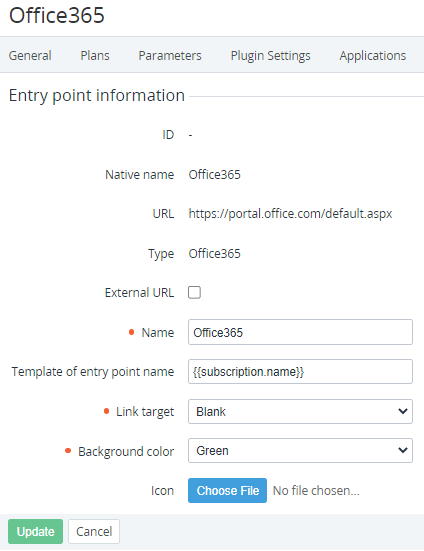This screenshot has height=551, width=424.
Task: Click the Entry point information heading
Action: pyautogui.click(x=97, y=96)
